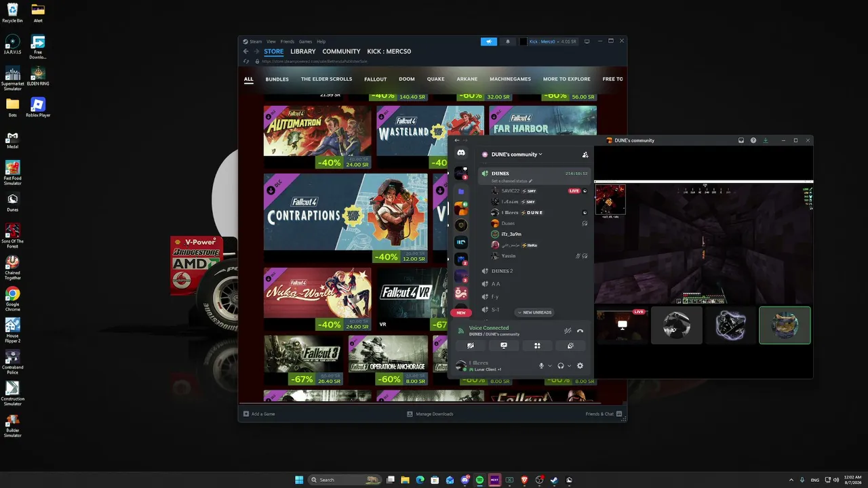Open Steam notifications bell
Viewport: 868px width, 488px height.
[508, 41]
